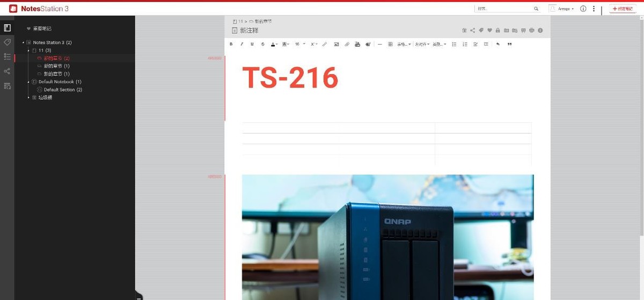
Task: Open presentation mode icon
Action: 523,31
